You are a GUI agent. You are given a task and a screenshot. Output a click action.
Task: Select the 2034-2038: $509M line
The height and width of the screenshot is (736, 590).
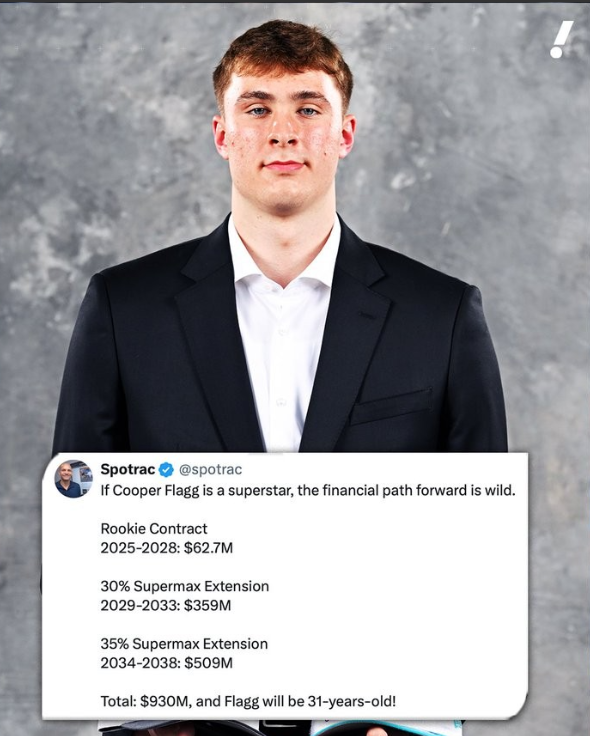[167, 663]
